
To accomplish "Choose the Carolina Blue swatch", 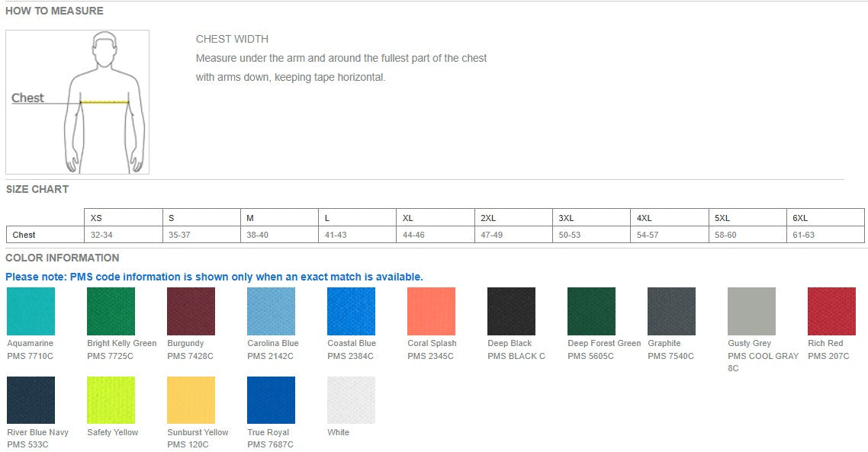I will [x=271, y=311].
